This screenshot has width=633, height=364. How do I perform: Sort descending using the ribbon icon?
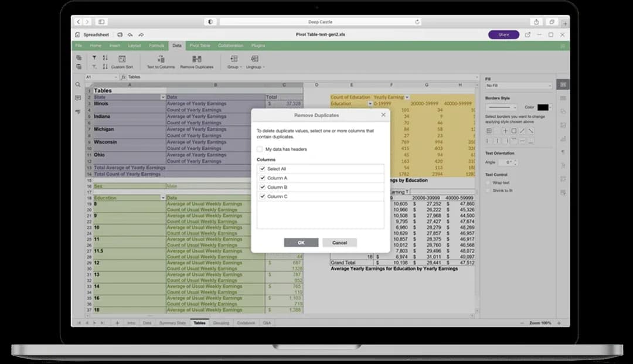(x=105, y=67)
